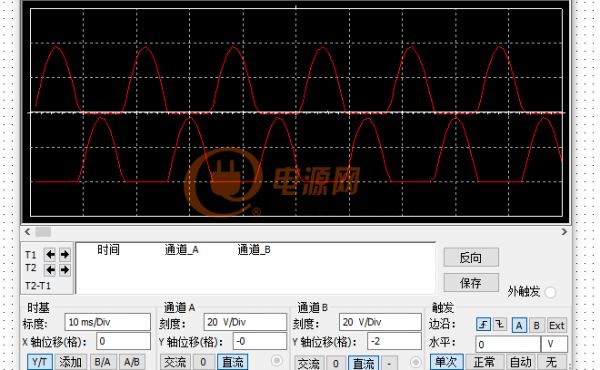600x370 pixels.
Task: Click the horizontal scrollbar thumb
Action: (x=43, y=232)
